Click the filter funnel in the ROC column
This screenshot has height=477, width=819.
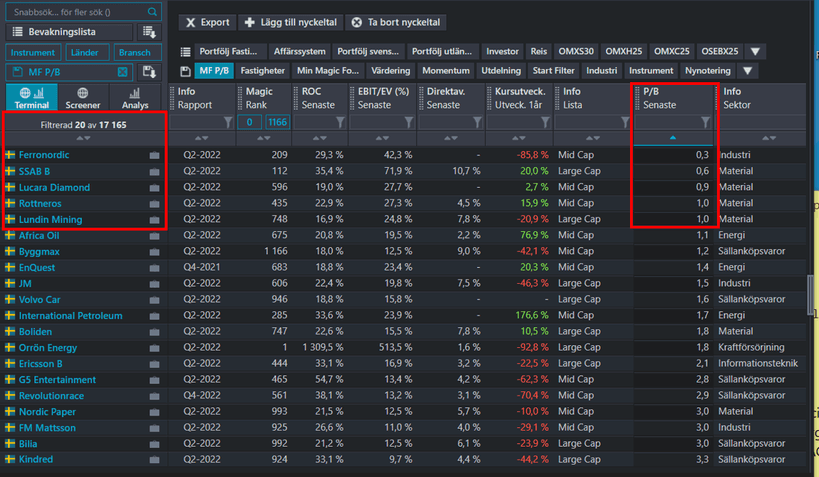[340, 122]
